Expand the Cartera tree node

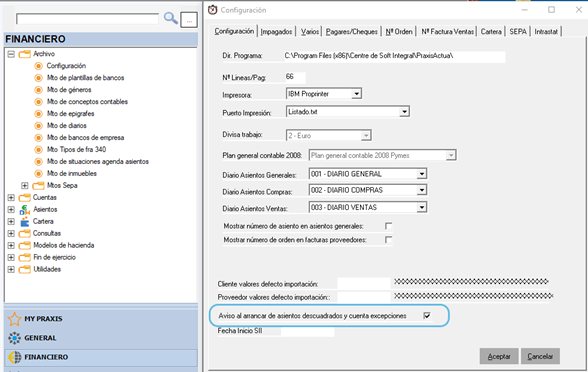click(11, 222)
